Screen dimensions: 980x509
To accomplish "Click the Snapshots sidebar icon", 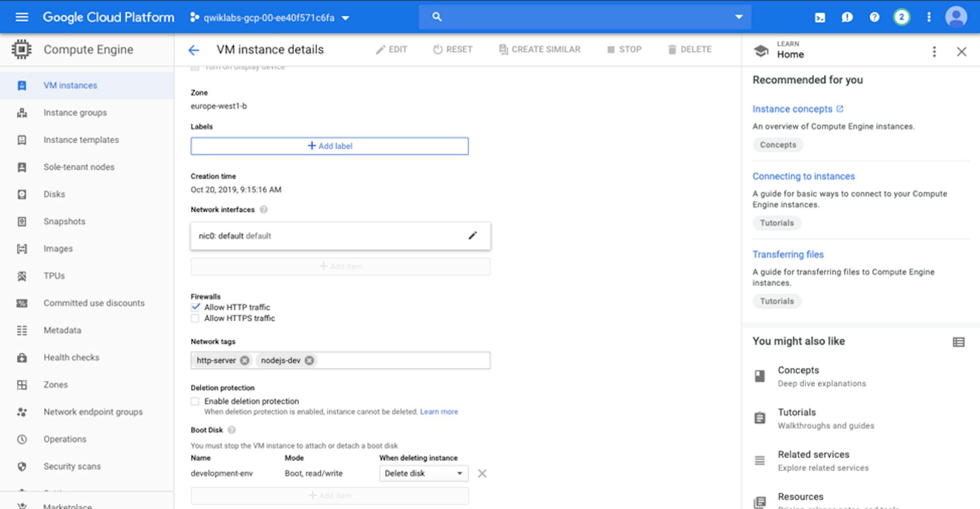I will [x=22, y=221].
